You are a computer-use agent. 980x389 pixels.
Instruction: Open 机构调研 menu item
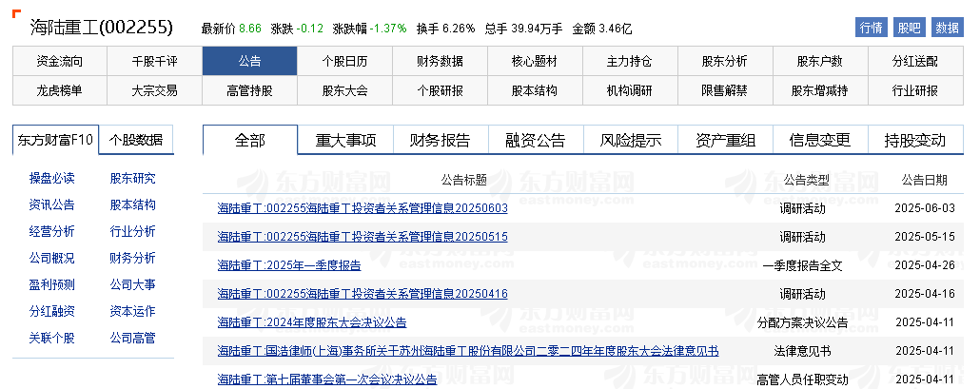pos(629,90)
